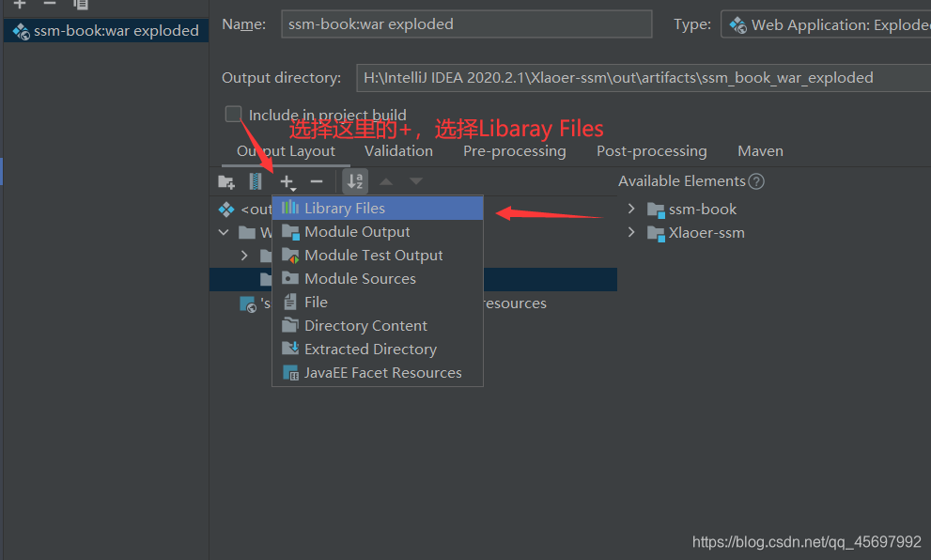Viewport: 931px width, 560px height.
Task: Click the Module Test Output folder icon
Action: [290, 256]
